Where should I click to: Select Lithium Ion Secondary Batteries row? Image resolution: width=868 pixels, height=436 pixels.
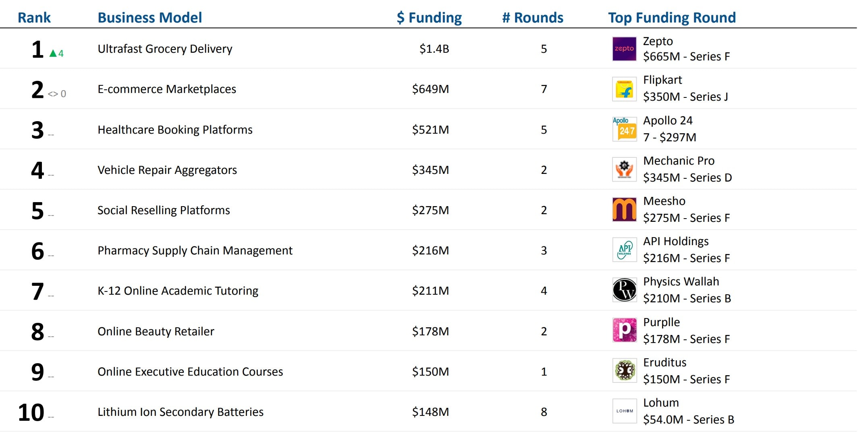(x=181, y=412)
